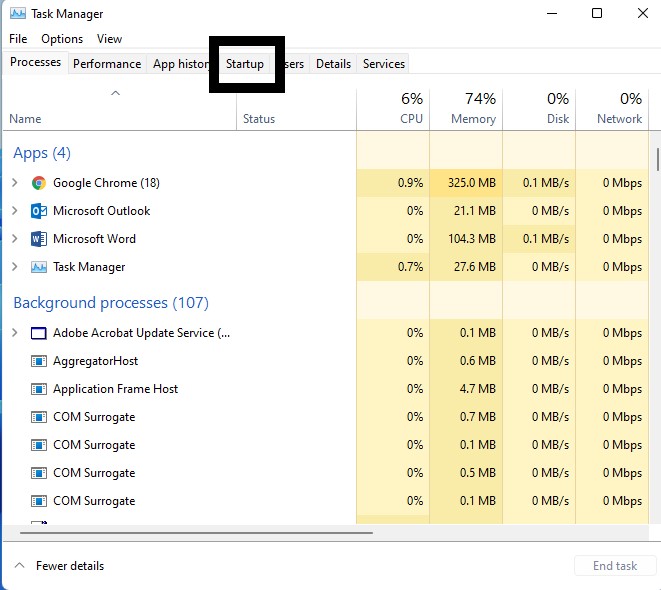This screenshot has width=661, height=590.
Task: Select the AggregatorHost row name
Action: pos(96,361)
